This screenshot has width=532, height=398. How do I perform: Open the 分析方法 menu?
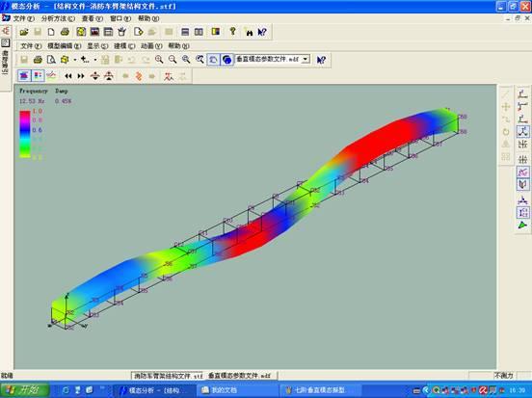[58, 18]
